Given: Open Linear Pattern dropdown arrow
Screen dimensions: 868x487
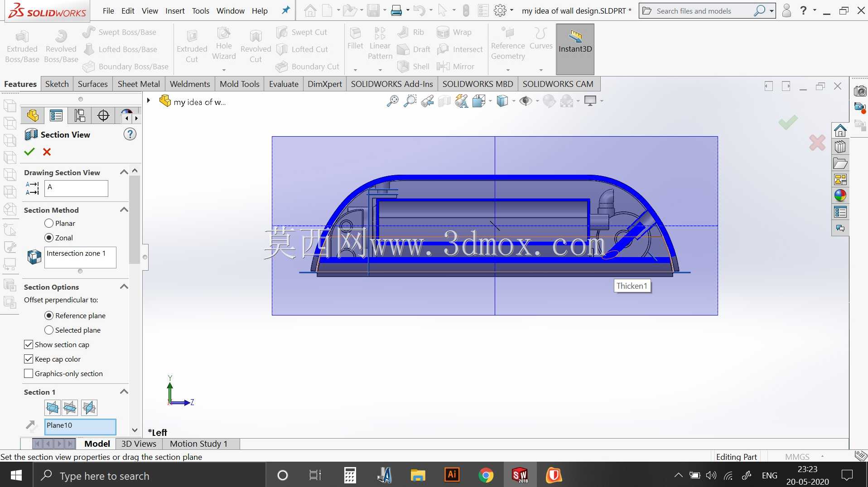Looking at the screenshot, I should point(380,70).
